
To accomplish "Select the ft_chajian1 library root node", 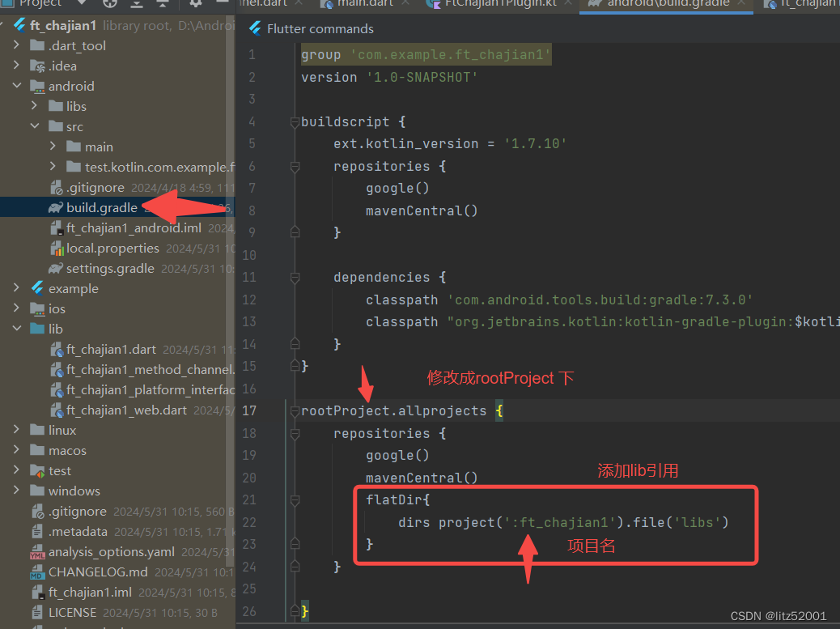I will [x=62, y=25].
